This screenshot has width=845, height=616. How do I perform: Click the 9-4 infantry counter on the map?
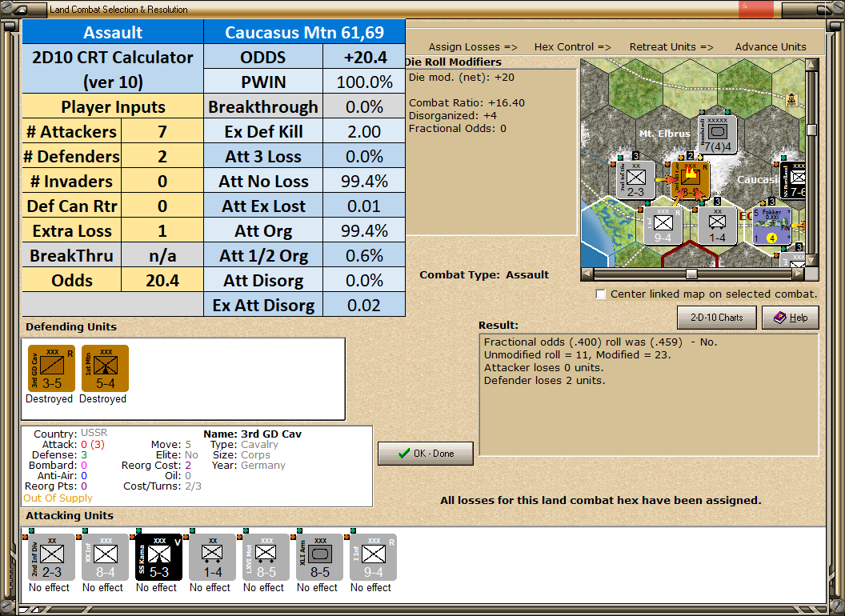coord(663,226)
